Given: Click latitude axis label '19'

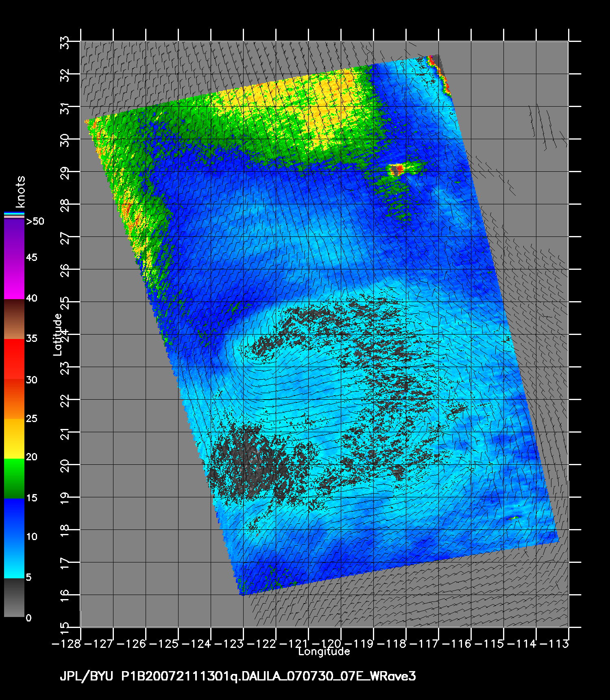Looking at the screenshot, I should [x=65, y=498].
